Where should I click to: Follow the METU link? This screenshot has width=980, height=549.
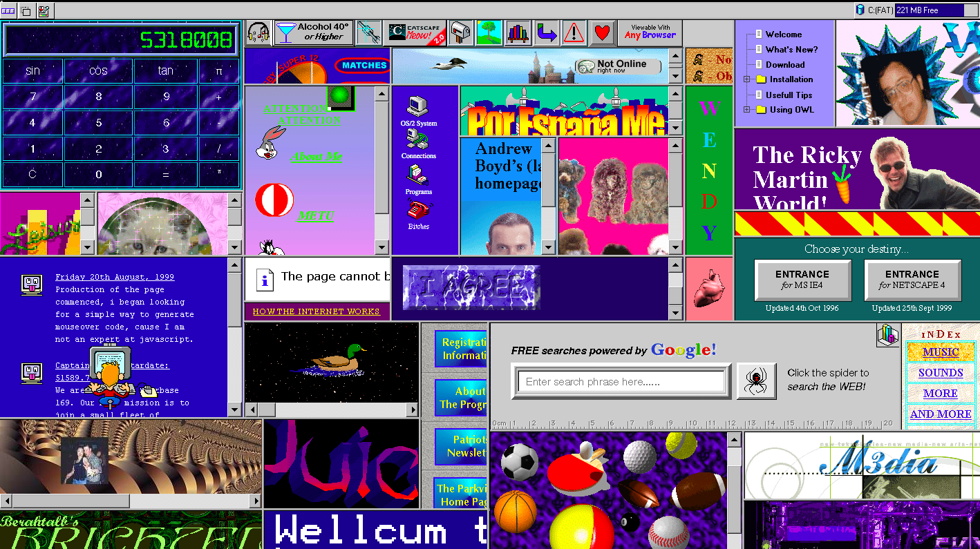coord(316,216)
